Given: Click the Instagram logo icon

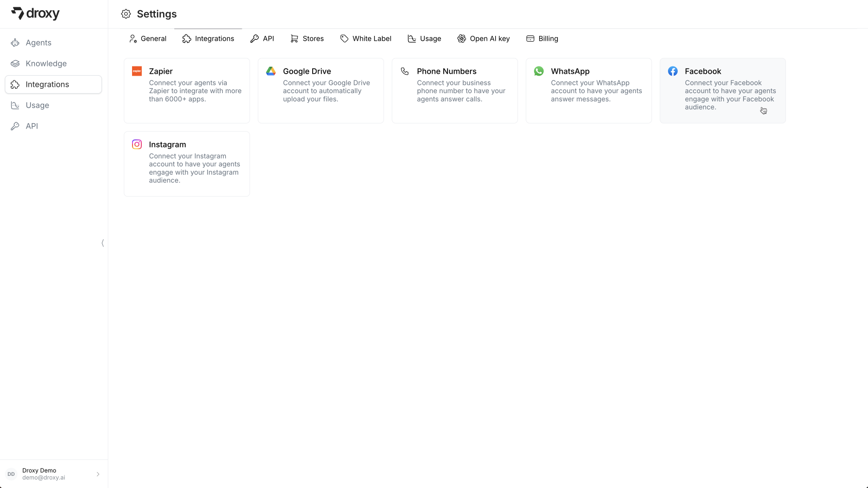Looking at the screenshot, I should 137,145.
